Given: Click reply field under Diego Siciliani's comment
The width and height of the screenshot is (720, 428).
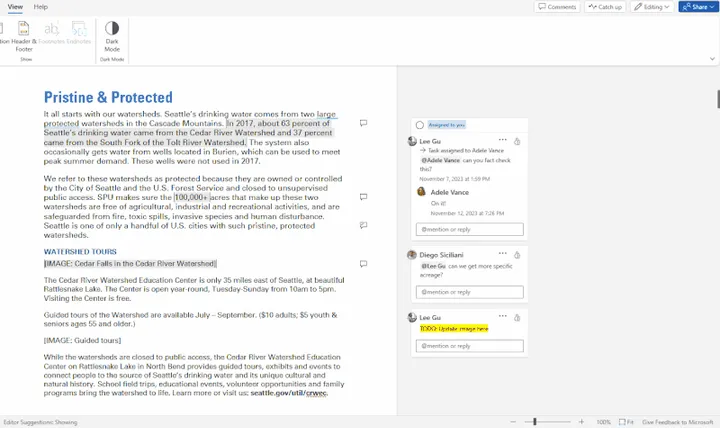Looking at the screenshot, I should point(469,292).
